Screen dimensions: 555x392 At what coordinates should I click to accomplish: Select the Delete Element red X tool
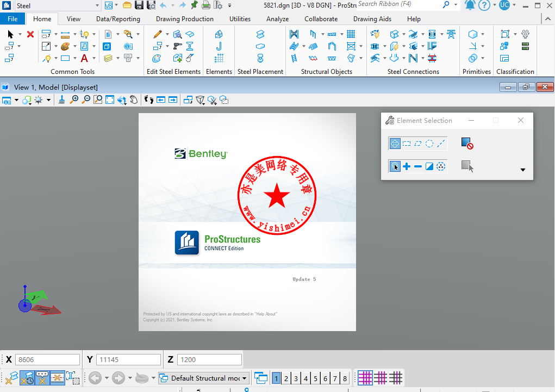pyautogui.click(x=30, y=34)
